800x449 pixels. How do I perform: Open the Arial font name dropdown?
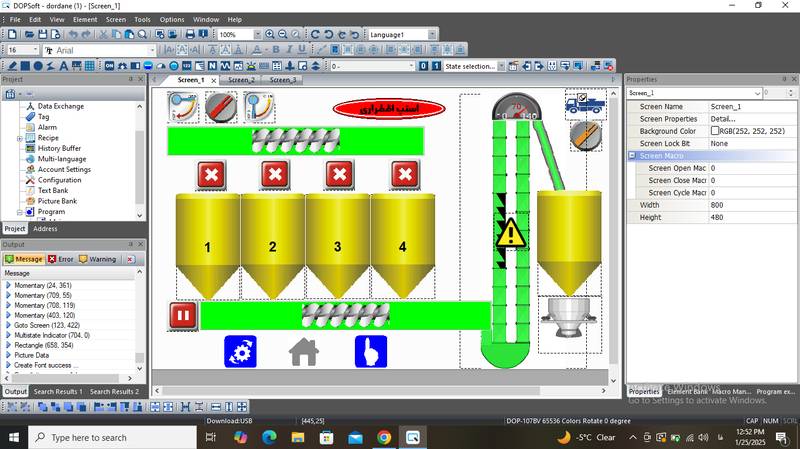tap(152, 50)
